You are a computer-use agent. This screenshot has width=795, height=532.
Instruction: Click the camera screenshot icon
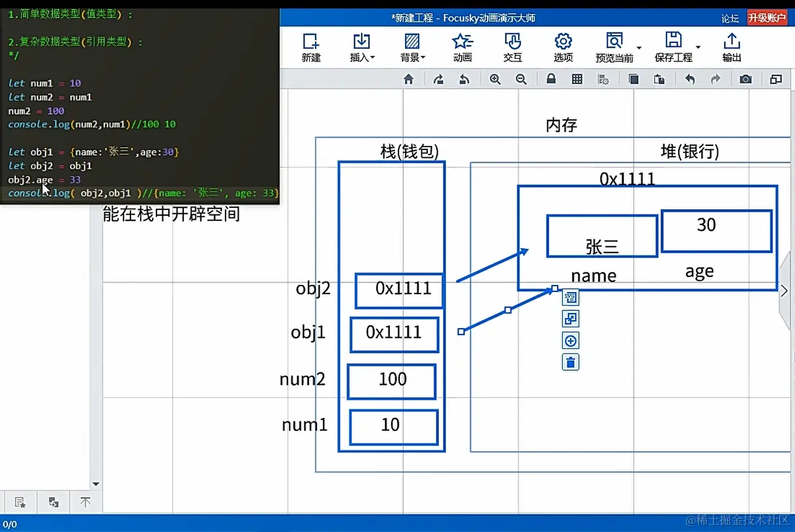(745, 80)
